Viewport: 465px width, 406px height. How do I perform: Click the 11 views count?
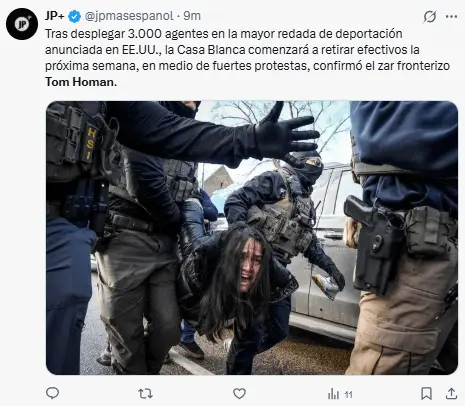tap(348, 395)
